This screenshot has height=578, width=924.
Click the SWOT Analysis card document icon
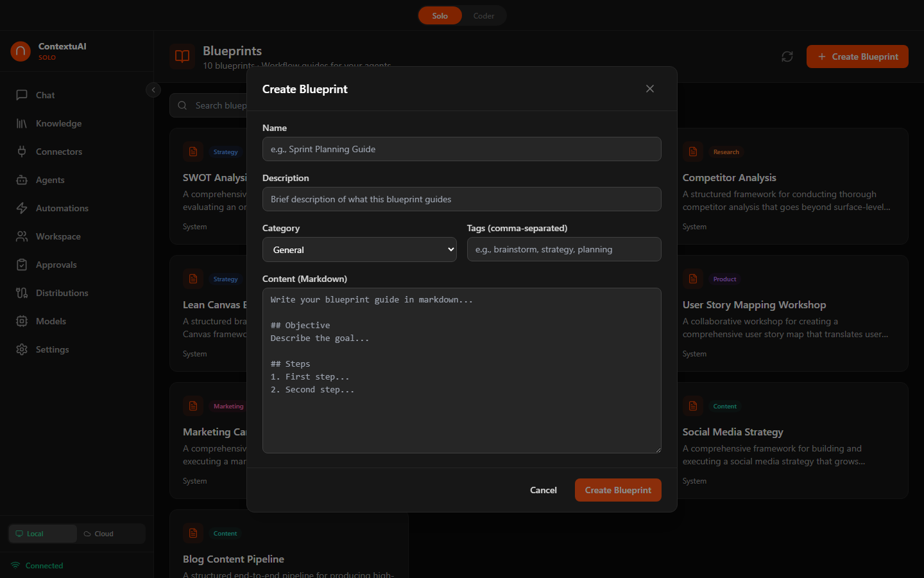(x=193, y=152)
